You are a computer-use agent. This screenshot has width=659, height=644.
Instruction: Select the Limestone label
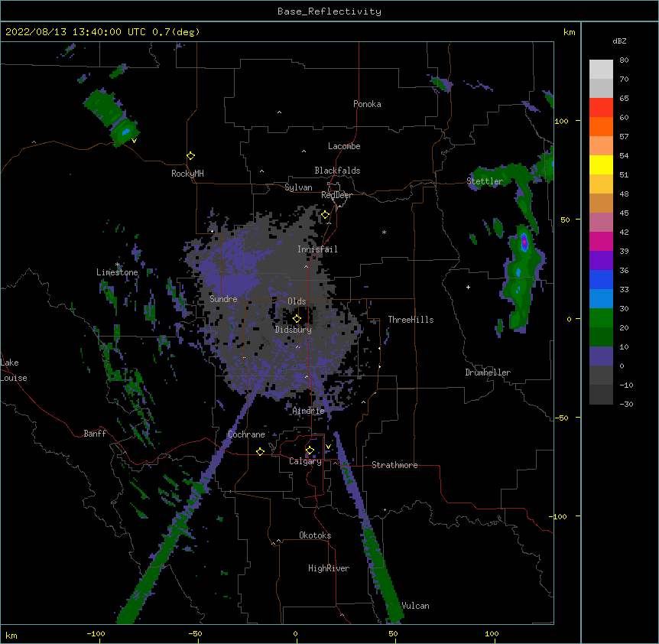coord(117,272)
